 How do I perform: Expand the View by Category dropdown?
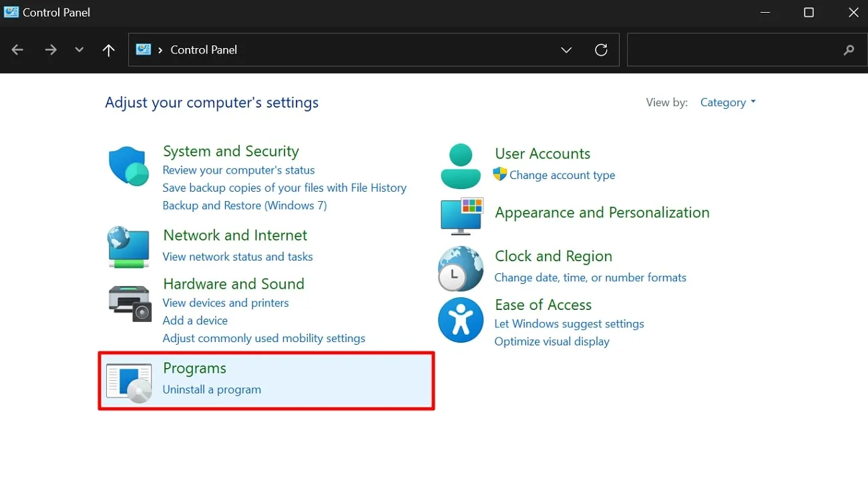(x=728, y=102)
